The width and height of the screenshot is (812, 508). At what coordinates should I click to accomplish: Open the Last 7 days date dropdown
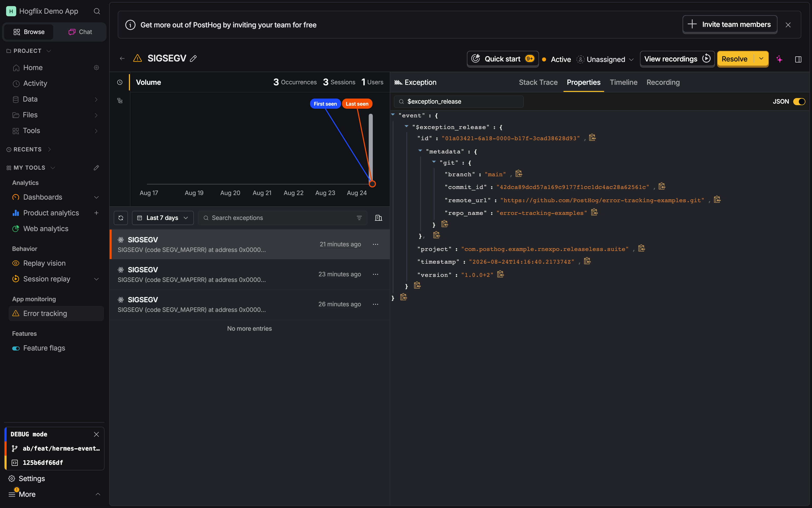point(163,218)
